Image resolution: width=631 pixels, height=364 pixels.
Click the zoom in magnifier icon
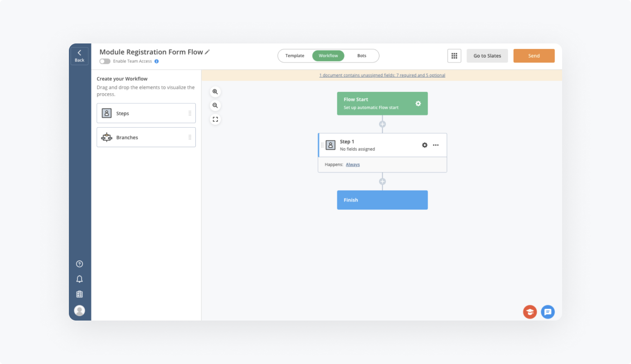pyautogui.click(x=215, y=92)
